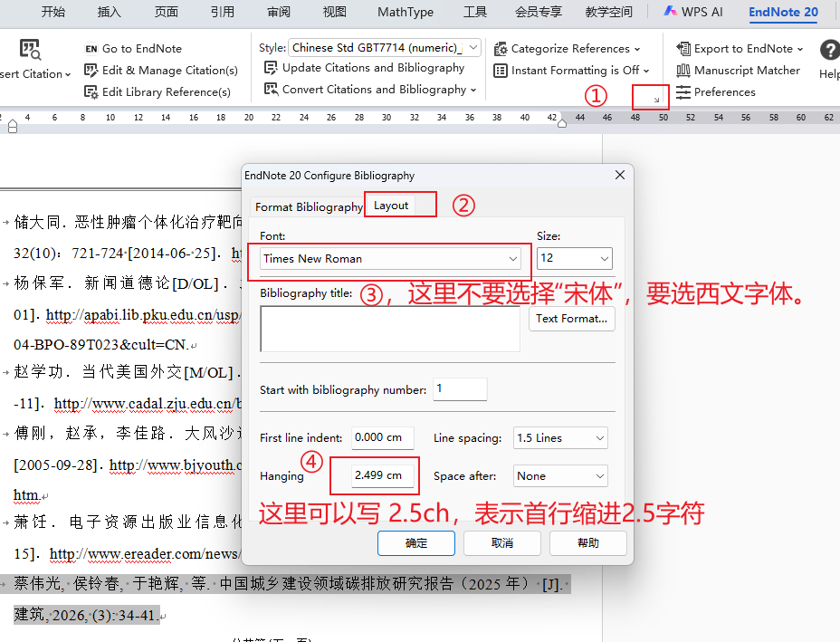
Task: Expand Export to EndNote arrow
Action: pyautogui.click(x=800, y=49)
